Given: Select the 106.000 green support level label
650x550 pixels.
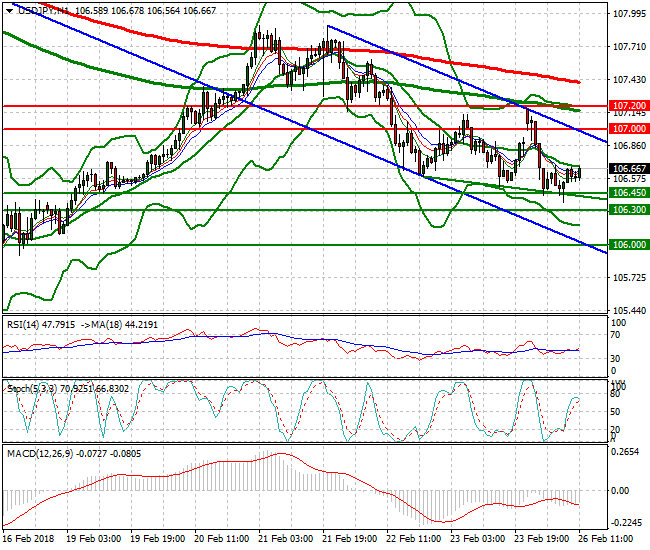Looking at the screenshot, I should pyautogui.click(x=629, y=245).
